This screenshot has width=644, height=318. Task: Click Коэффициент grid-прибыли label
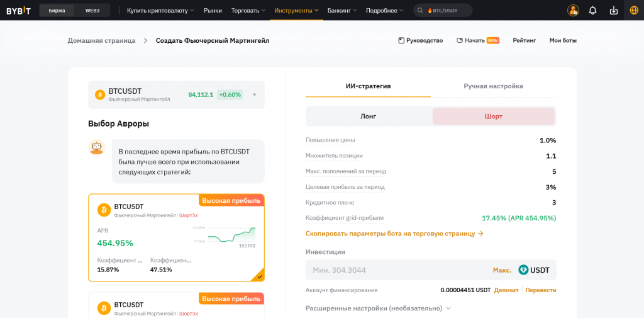click(345, 218)
